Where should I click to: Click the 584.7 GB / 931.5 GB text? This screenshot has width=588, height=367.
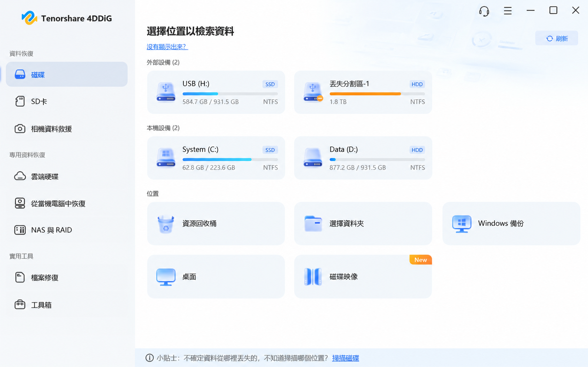point(210,102)
